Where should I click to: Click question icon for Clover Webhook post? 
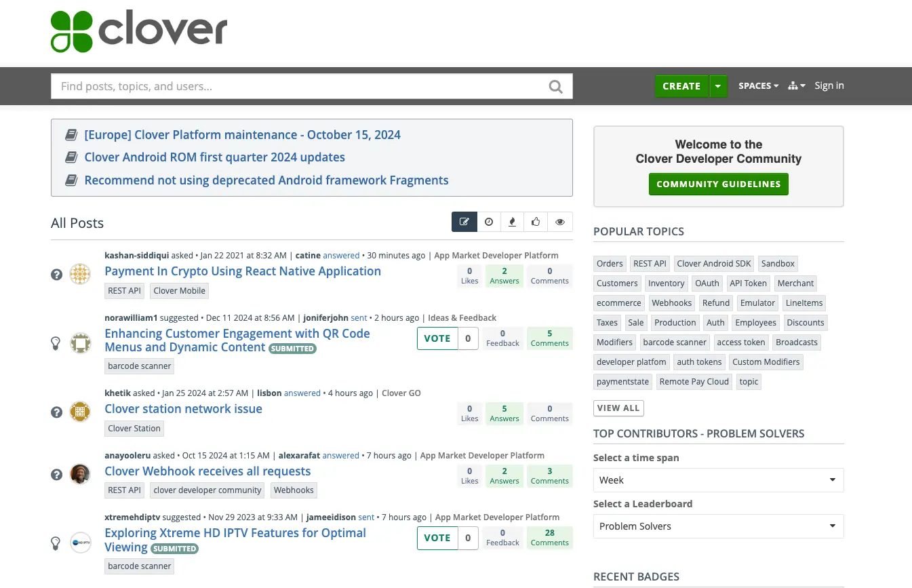(57, 475)
